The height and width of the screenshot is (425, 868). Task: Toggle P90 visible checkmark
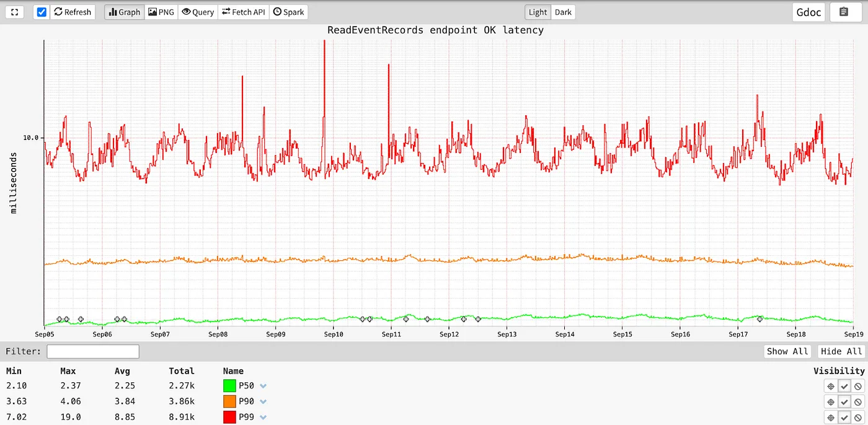click(x=844, y=401)
